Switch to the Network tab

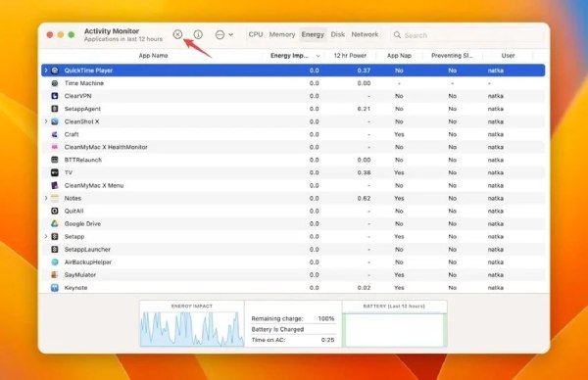[365, 34]
